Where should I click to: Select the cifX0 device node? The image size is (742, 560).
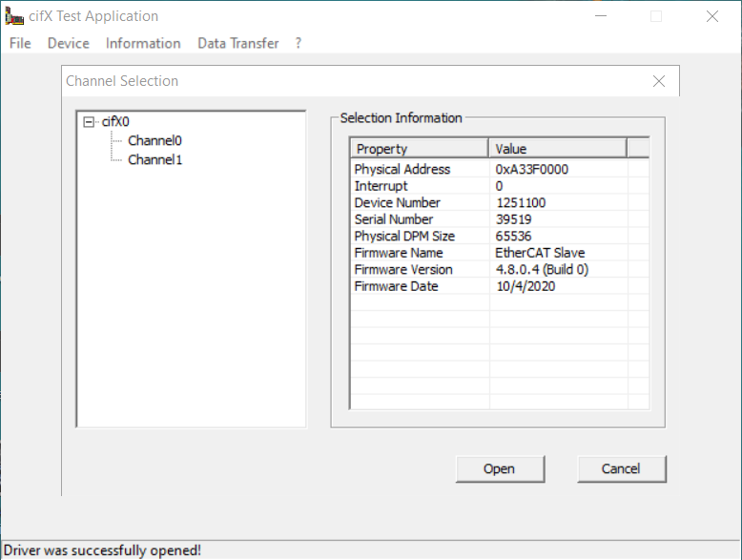[x=115, y=122]
